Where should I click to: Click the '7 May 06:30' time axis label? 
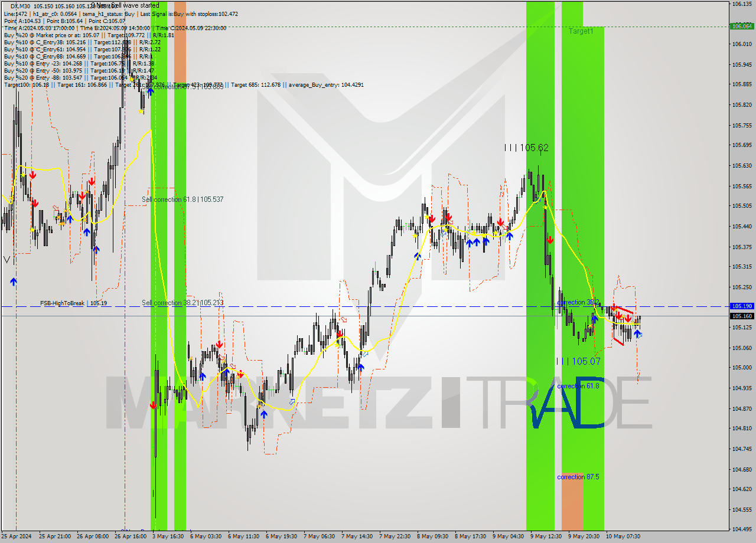pos(320,537)
